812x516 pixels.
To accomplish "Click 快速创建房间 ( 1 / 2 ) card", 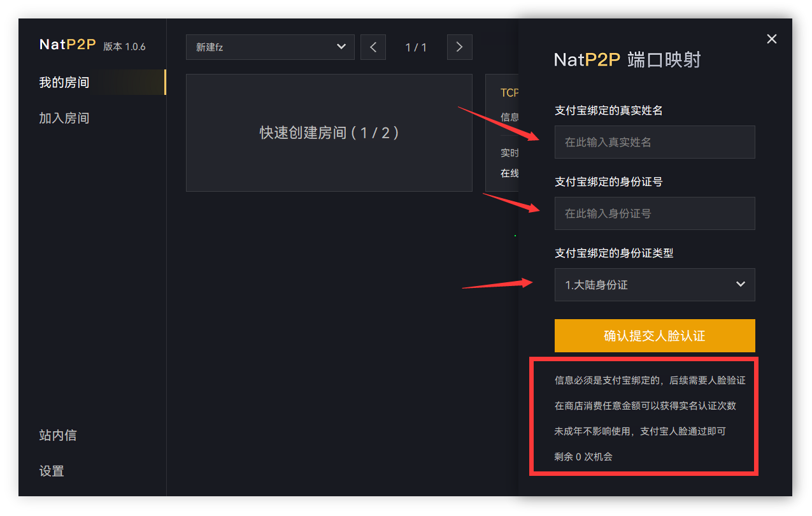I will point(329,133).
